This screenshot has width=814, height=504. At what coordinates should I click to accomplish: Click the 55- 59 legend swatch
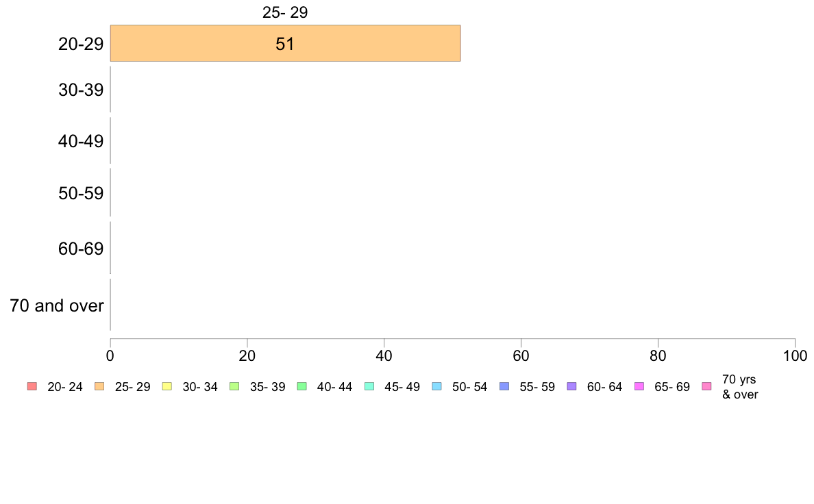point(504,386)
